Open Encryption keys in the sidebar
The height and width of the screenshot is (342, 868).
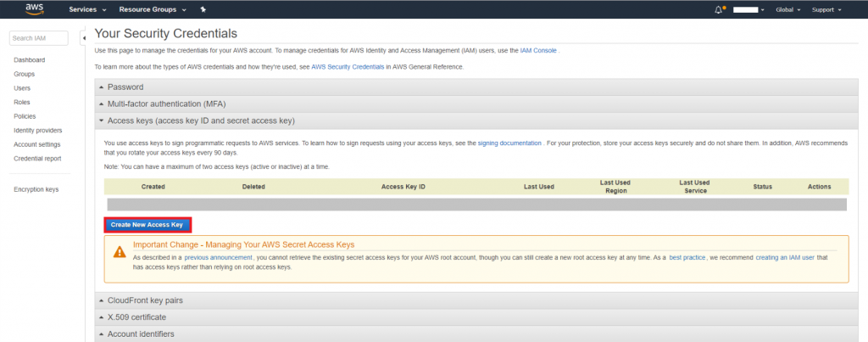tap(36, 189)
